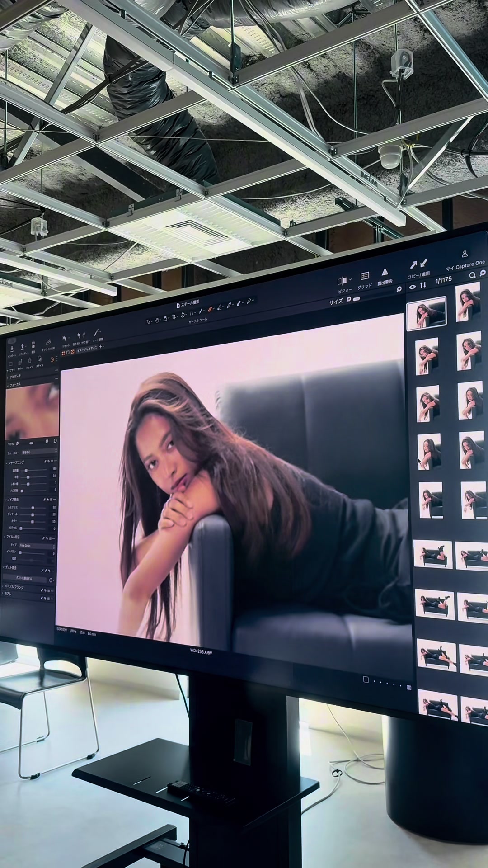The image size is (488, 868).
Task: Open the Tether camera tool tab
Action: pos(20,362)
